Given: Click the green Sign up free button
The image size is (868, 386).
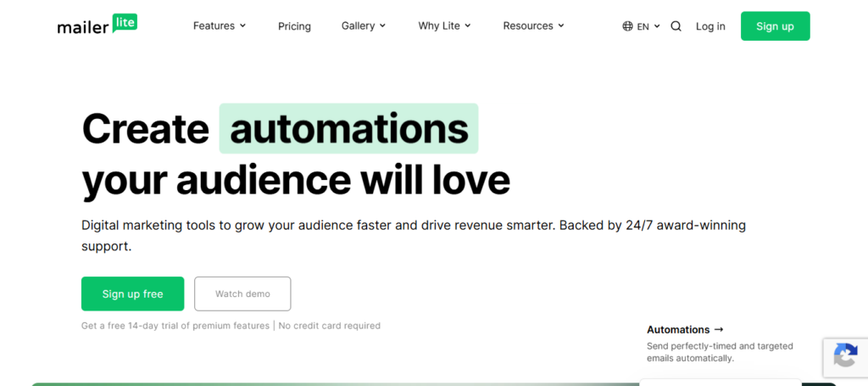Looking at the screenshot, I should [132, 294].
